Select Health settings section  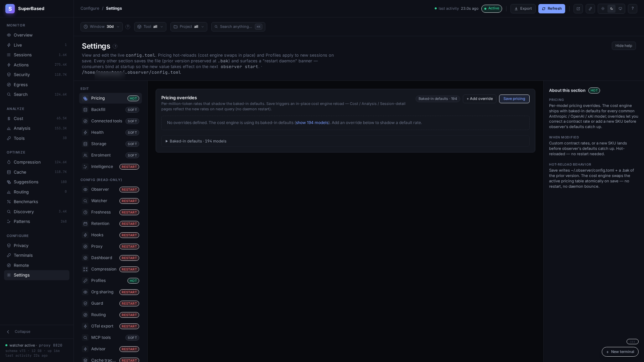tap(110, 133)
